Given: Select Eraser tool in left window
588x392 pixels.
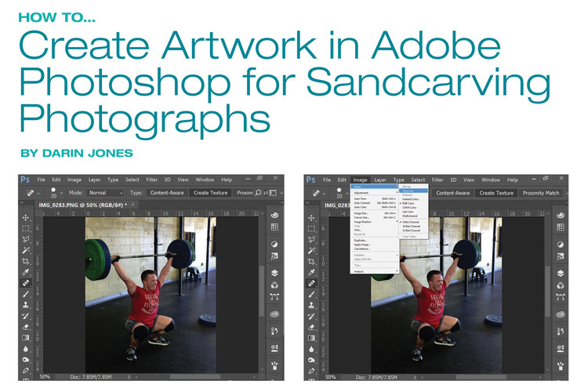Looking at the screenshot, I should point(26,327).
